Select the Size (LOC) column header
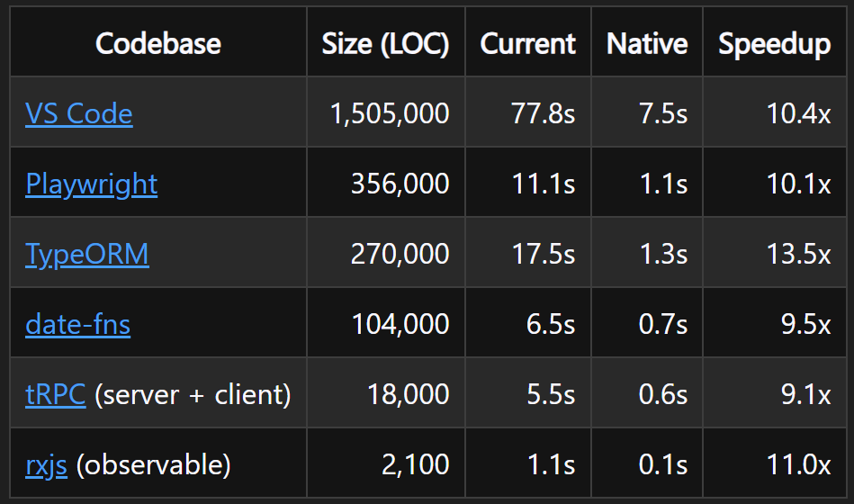854x504 pixels. pyautogui.click(x=385, y=43)
